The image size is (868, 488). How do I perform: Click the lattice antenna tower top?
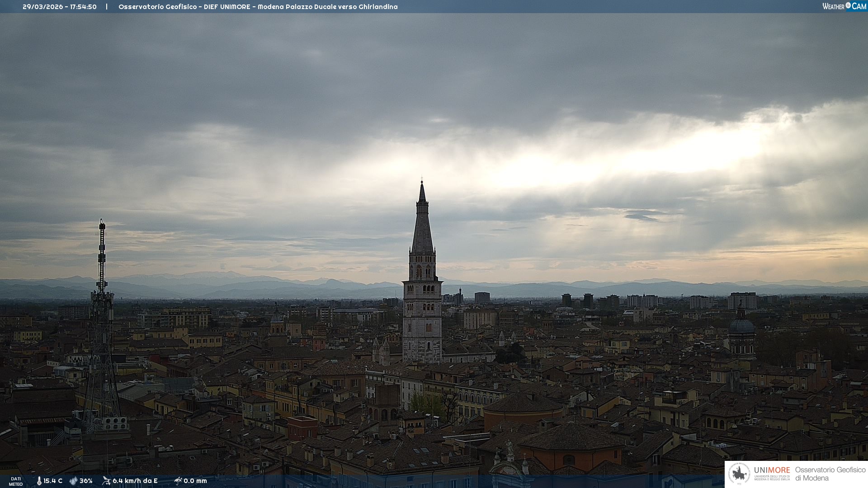[x=102, y=223]
